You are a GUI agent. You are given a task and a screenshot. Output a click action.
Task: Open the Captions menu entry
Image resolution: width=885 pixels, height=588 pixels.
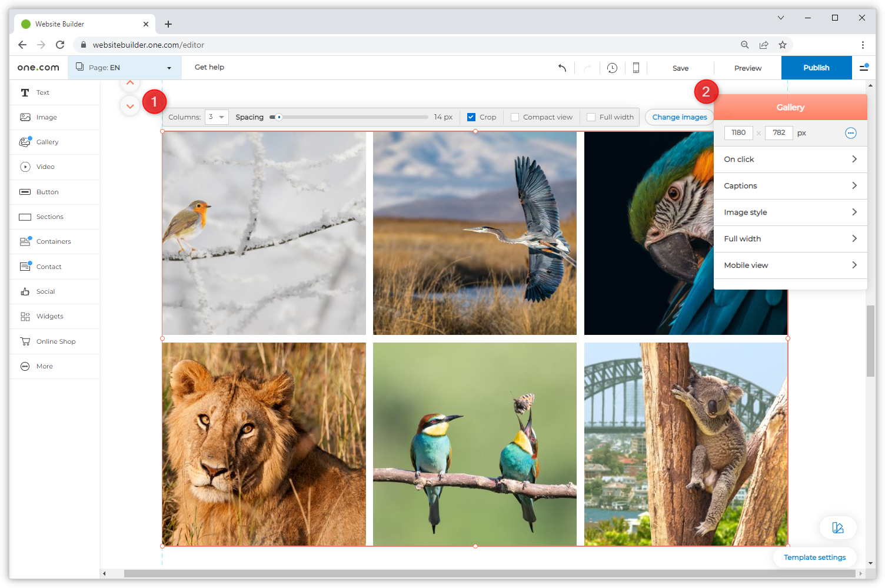(x=790, y=186)
